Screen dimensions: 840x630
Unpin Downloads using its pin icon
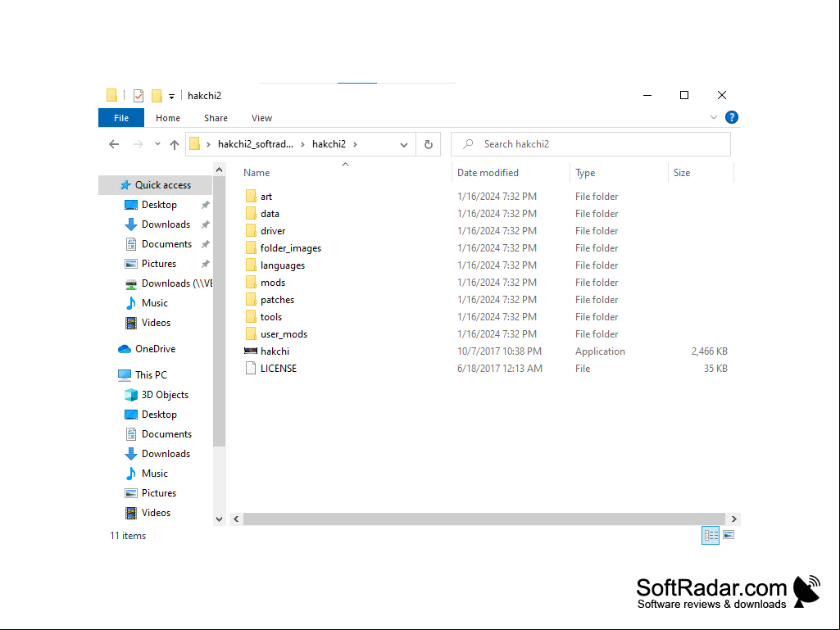click(x=205, y=224)
